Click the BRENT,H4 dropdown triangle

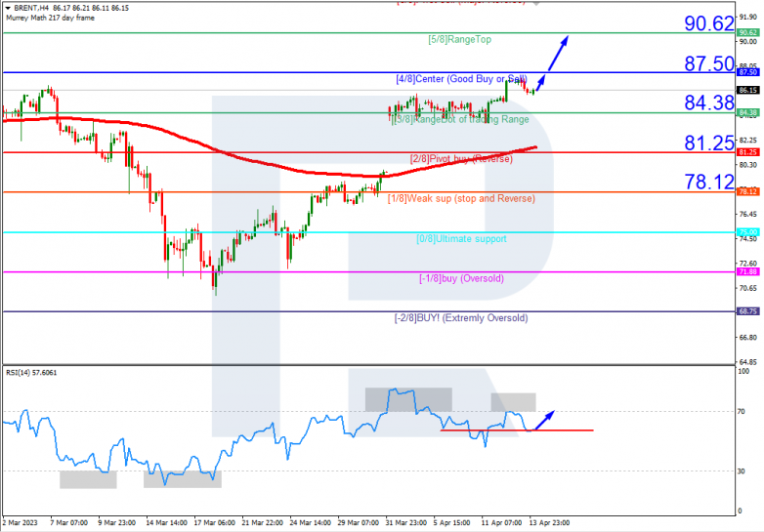tap(8, 8)
